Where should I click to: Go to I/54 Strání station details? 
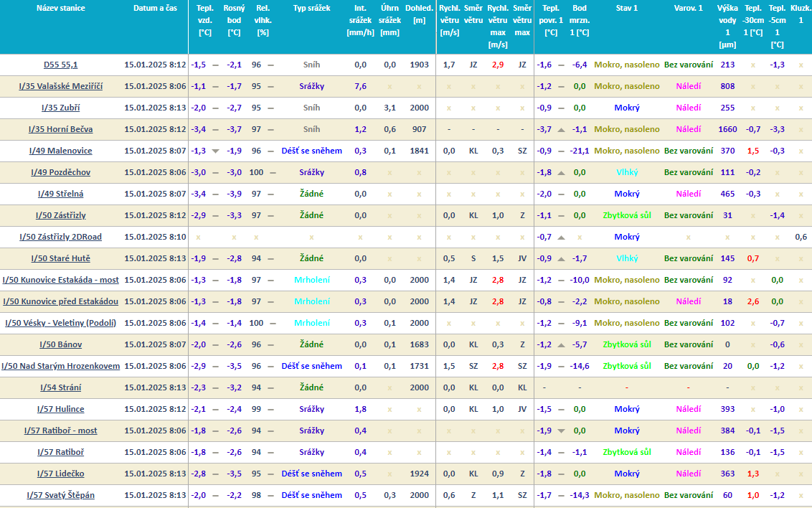click(x=60, y=387)
